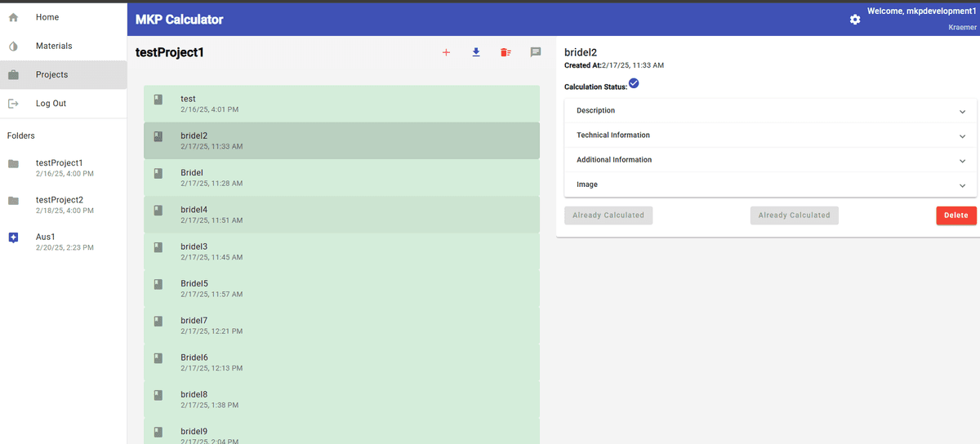This screenshot has height=444, width=980.
Task: Select the Bridel5 list entry
Action: [x=341, y=288]
